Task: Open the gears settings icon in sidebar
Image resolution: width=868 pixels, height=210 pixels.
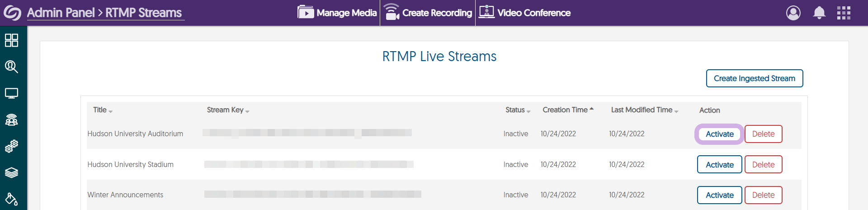Action: pyautogui.click(x=11, y=146)
